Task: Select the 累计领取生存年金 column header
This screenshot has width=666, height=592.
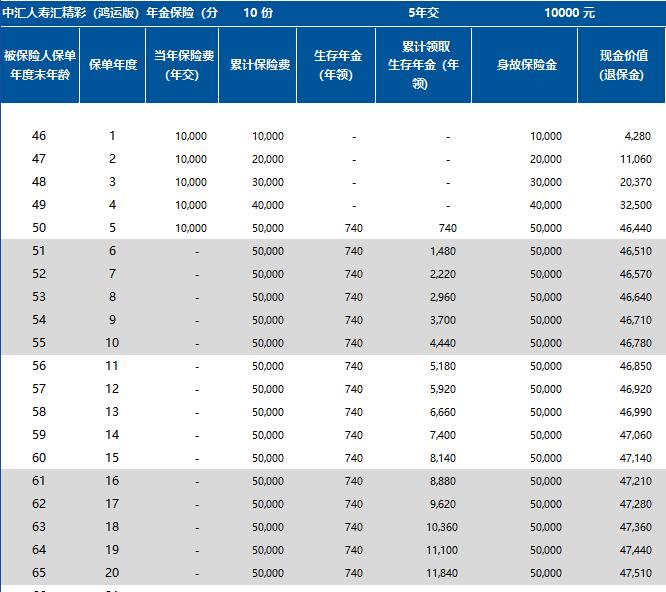Action: point(423,65)
